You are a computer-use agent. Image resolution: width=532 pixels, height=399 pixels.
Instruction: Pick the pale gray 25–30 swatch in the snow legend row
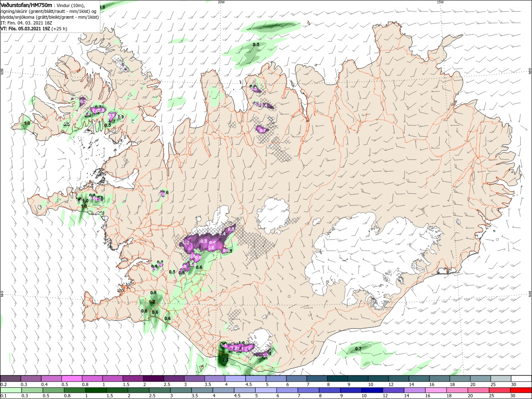[x=500, y=378]
